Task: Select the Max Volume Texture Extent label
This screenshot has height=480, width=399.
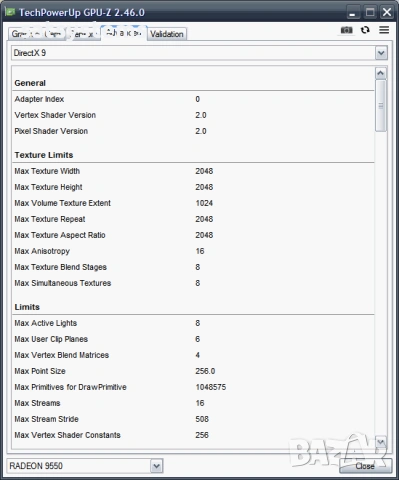Action: pyautogui.click(x=62, y=203)
